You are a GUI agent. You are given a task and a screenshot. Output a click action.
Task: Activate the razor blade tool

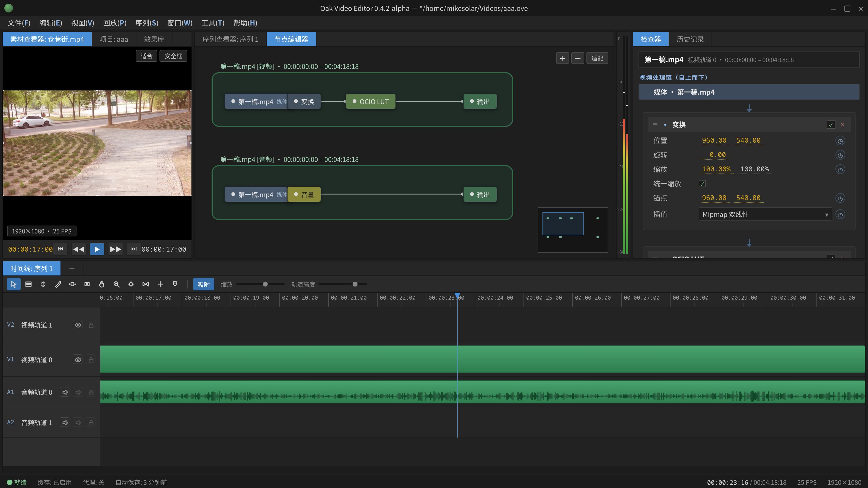58,284
